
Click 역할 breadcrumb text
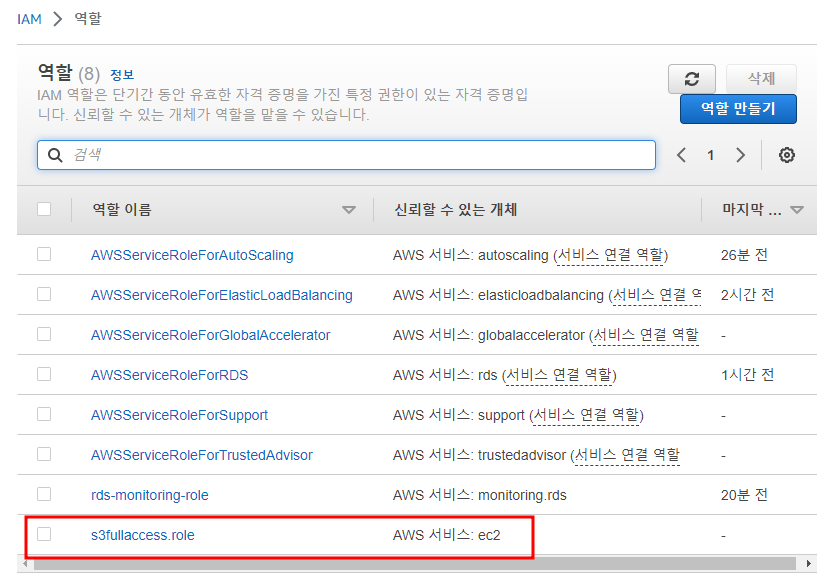pos(88,19)
